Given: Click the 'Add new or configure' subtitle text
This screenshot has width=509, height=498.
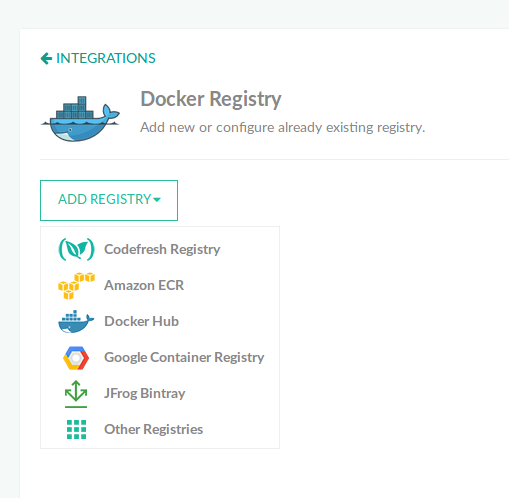Looking at the screenshot, I should coord(282,127).
